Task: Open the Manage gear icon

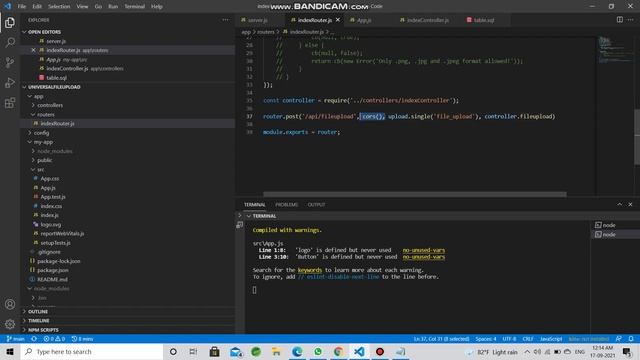Action: click(10, 324)
